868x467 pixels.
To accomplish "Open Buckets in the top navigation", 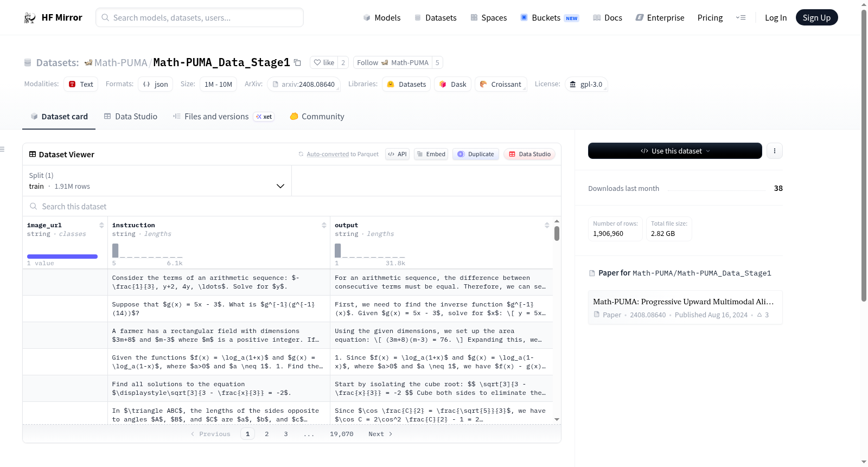I will pos(550,18).
